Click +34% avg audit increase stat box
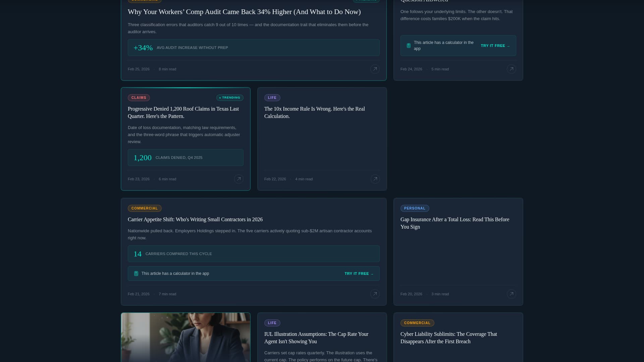The height and width of the screenshot is (362, 644). pos(254,48)
